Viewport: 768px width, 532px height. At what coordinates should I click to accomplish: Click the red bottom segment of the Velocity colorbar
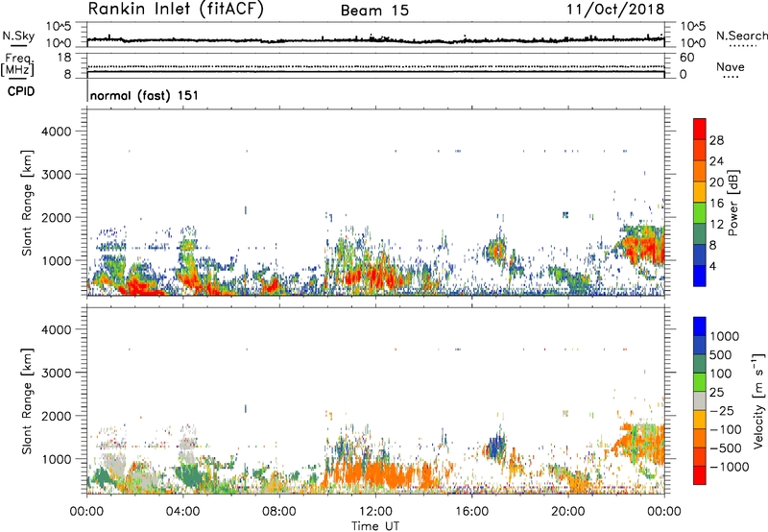click(x=700, y=475)
